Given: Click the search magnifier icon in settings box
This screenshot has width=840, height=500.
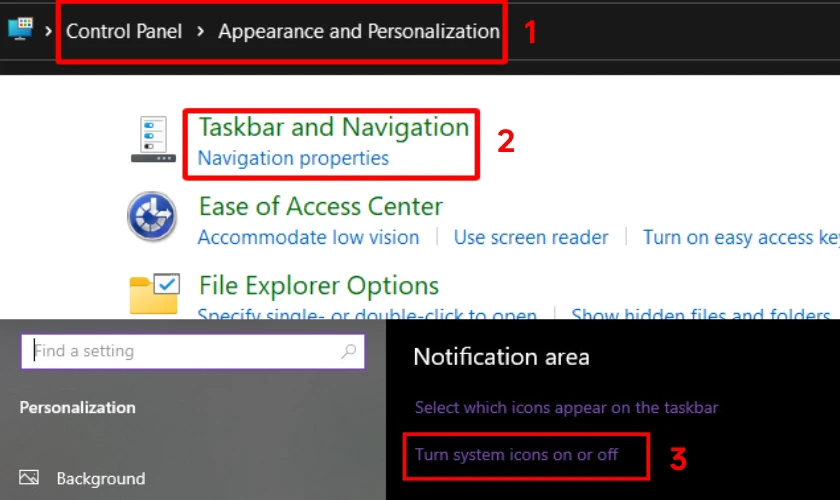Looking at the screenshot, I should point(348,352).
